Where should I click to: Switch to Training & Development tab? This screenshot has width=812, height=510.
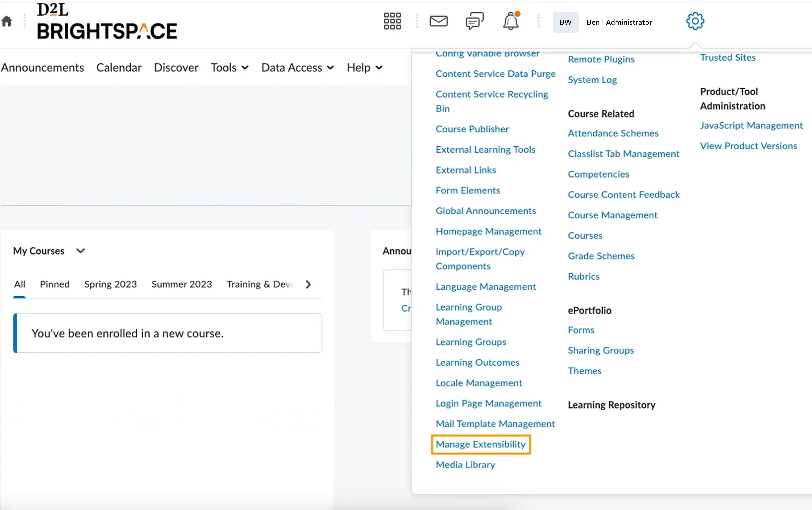[260, 284]
